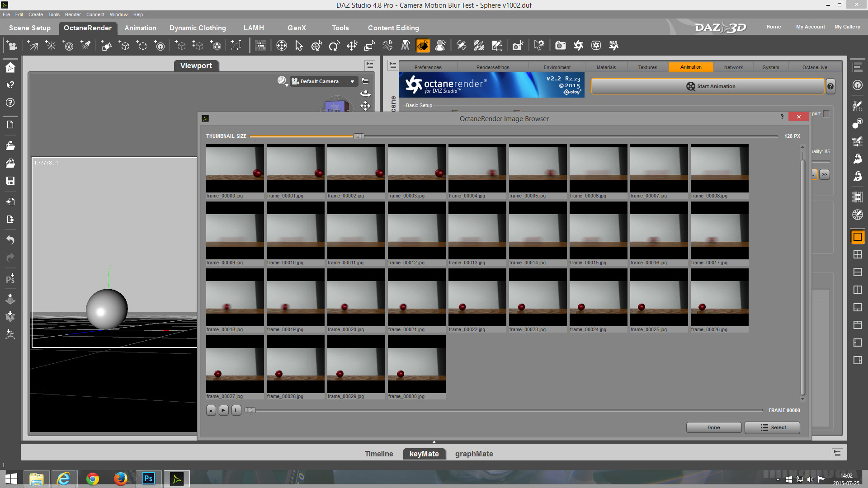This screenshot has height=488, width=868.
Task: Click the Done button
Action: tap(713, 427)
